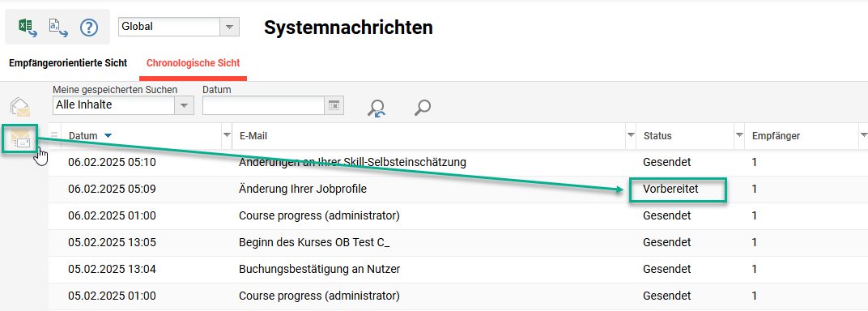Click the reset search magnifier icon
Screen dimensions: 868x311
pos(377,108)
